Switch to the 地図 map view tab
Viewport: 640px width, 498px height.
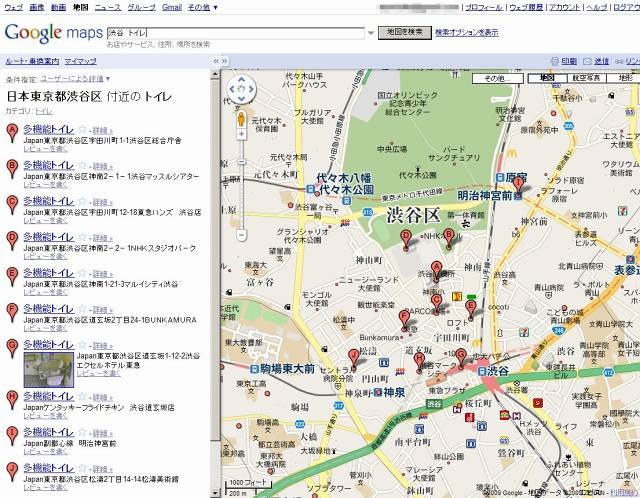(x=547, y=78)
